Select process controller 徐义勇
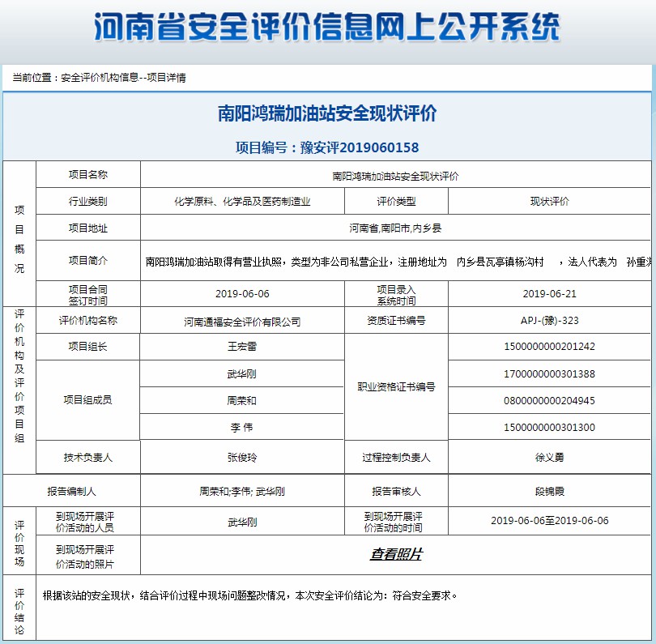Screen dimensions: 656x644 point(549,458)
